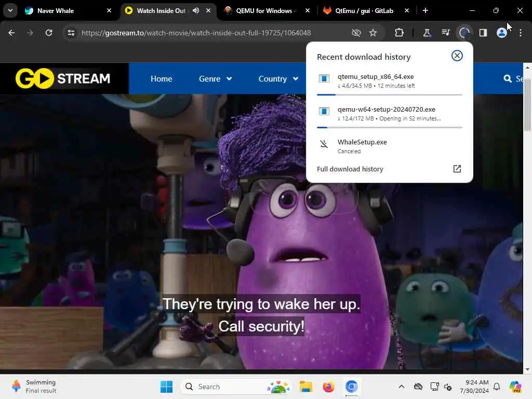View site information for gostream.to

[x=71, y=33]
